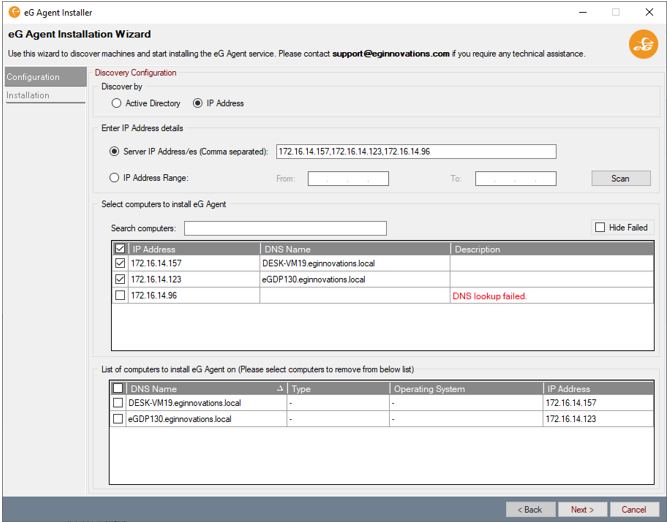
Task: Toggle select-all checkbox in IP Address header
Action: point(120,249)
